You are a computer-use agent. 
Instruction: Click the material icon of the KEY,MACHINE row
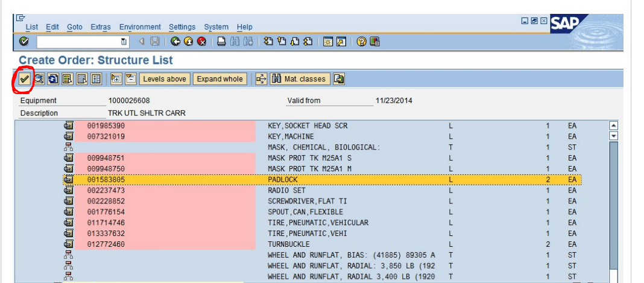[69, 136]
